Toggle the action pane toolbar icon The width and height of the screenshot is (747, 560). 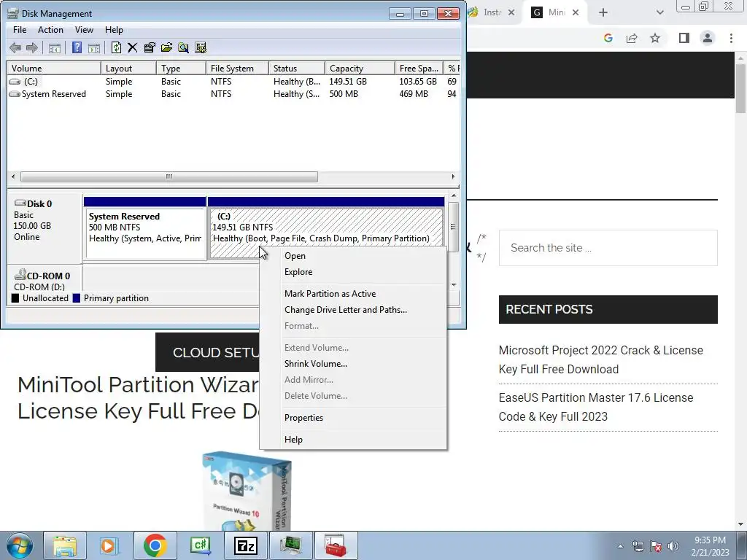click(x=94, y=47)
